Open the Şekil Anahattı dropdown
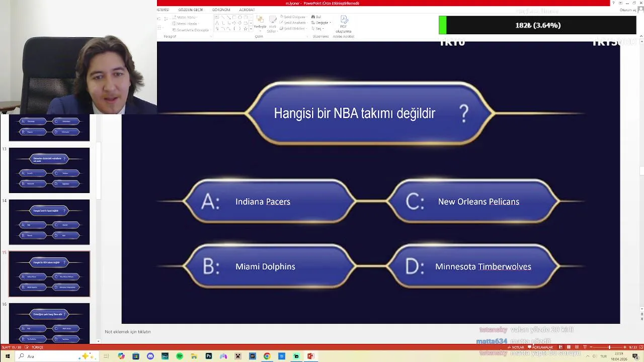Screen dimensions: 644x362 (294, 23)
